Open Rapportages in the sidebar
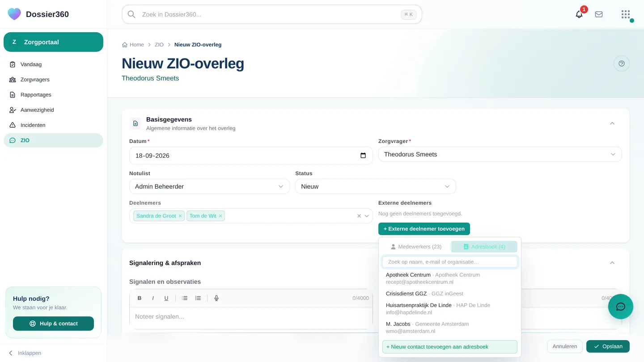This screenshot has height=362, width=644. [x=53, y=95]
